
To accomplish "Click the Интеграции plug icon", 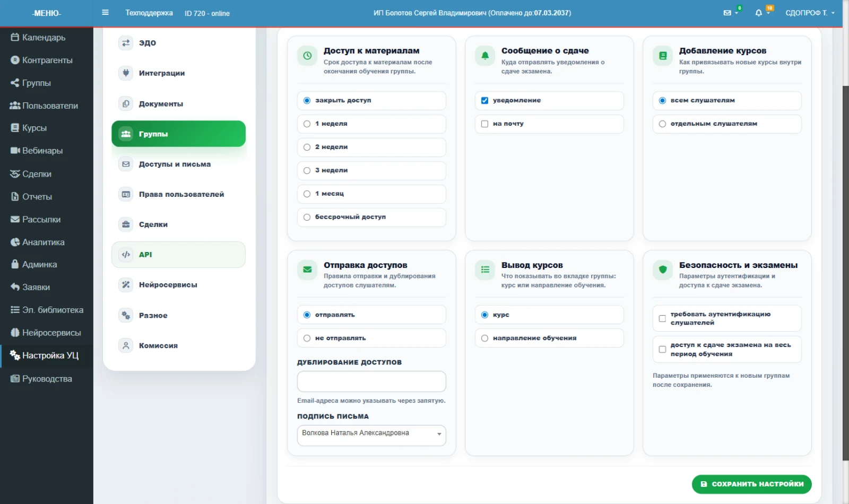I will tap(126, 73).
